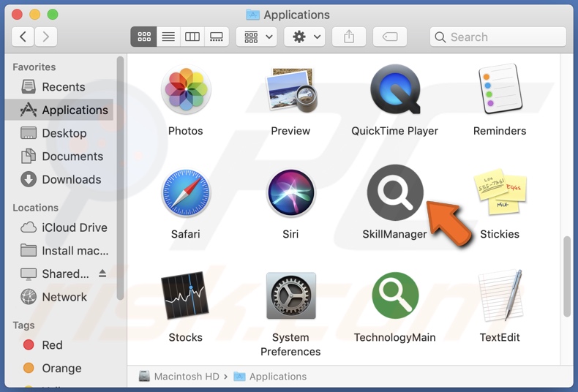Screen dimensions: 578x392
Task: Close the Finder window
Action: click(17, 15)
